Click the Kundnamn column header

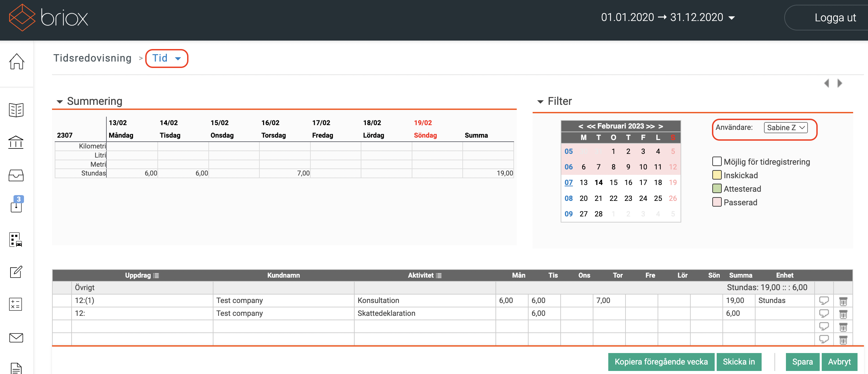pos(283,276)
